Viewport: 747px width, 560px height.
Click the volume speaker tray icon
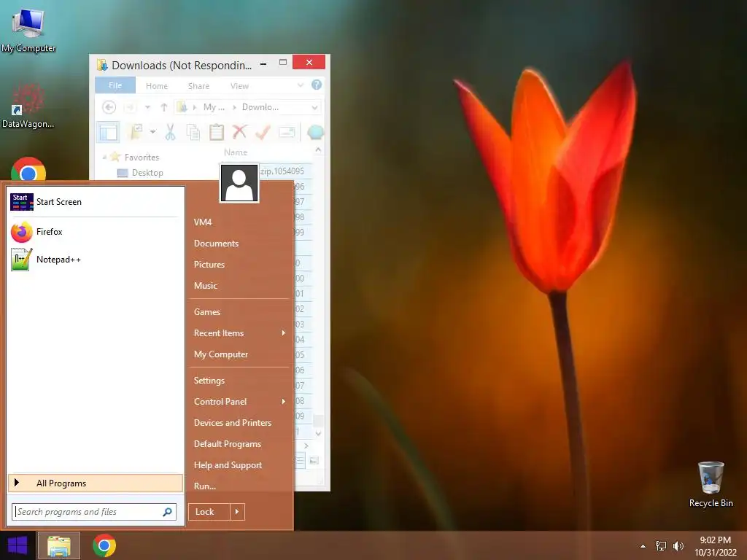(678, 545)
